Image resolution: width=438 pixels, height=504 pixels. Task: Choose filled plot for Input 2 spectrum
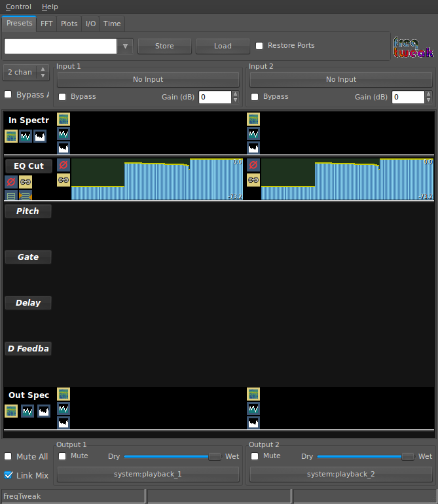coord(253,148)
